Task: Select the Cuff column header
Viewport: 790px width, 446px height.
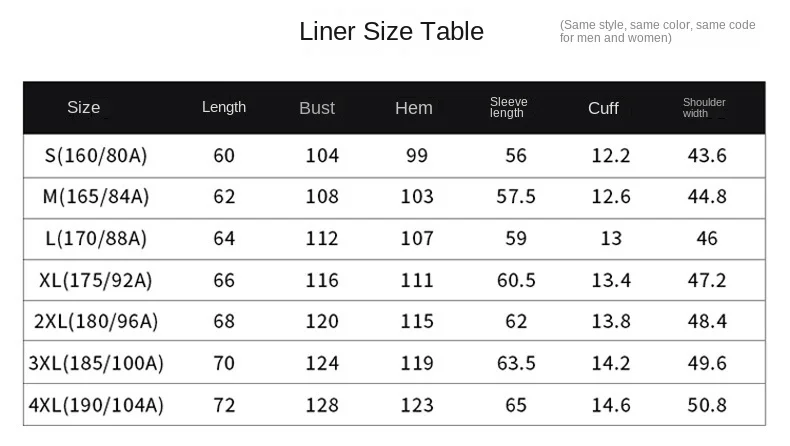Action: click(603, 108)
